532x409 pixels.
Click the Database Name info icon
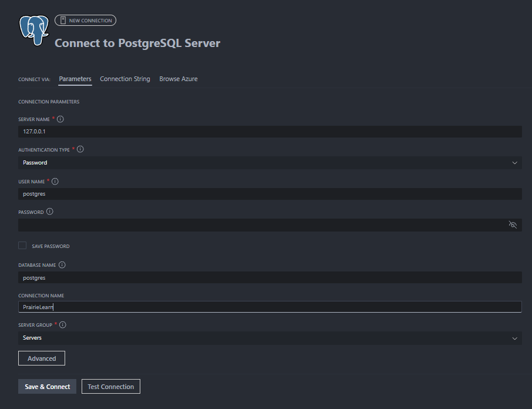(x=62, y=265)
